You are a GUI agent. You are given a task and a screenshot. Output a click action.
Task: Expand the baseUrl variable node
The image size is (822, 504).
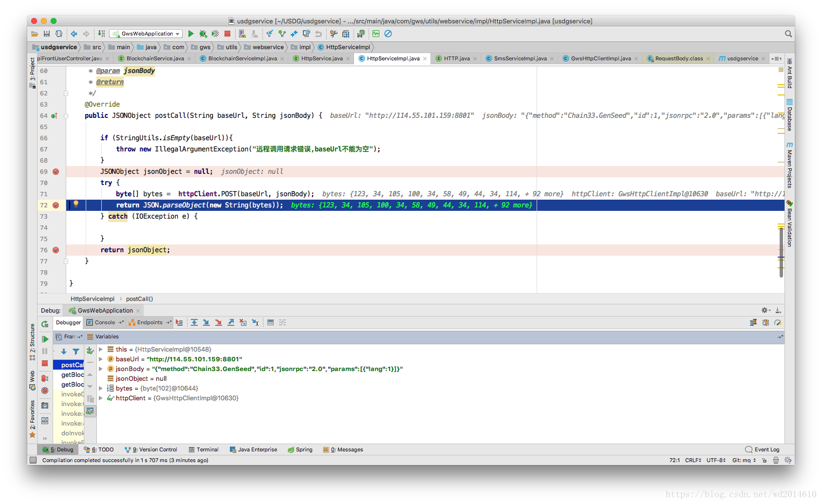[101, 359]
